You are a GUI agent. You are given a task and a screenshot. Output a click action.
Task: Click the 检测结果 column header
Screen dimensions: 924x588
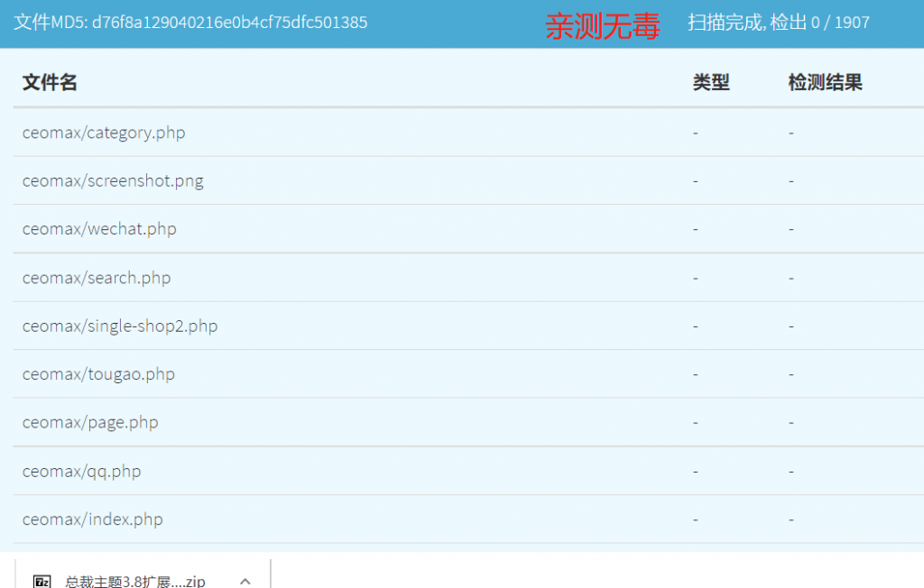(x=825, y=82)
